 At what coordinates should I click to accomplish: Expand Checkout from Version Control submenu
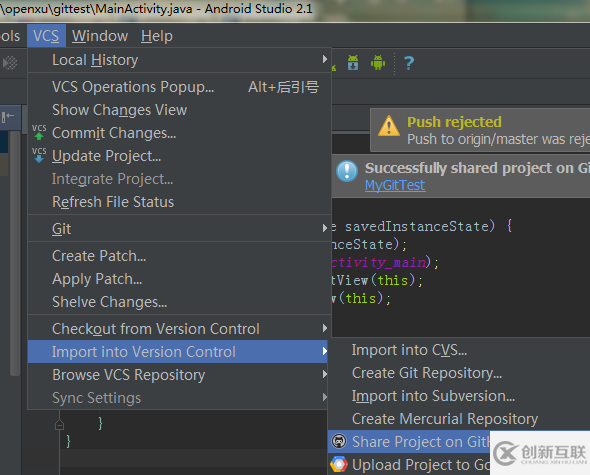(179, 329)
